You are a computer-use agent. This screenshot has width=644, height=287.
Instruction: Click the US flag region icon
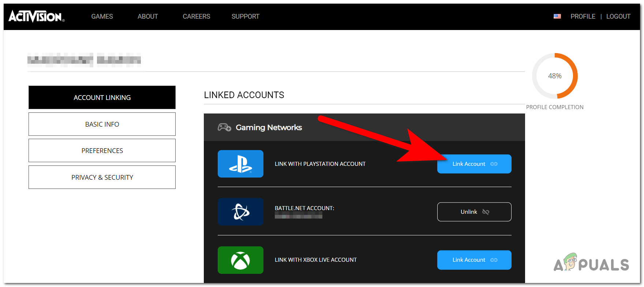(x=557, y=16)
